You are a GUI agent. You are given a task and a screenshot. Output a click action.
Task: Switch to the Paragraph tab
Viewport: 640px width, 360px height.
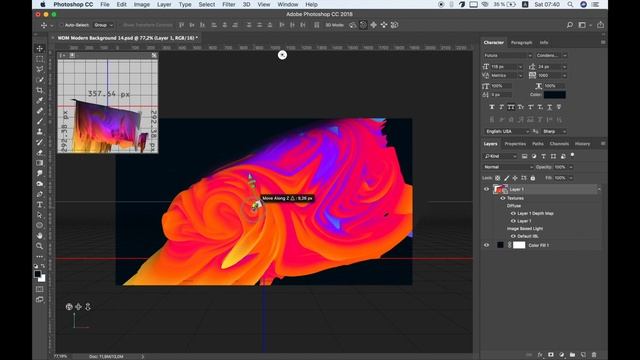[x=521, y=42]
